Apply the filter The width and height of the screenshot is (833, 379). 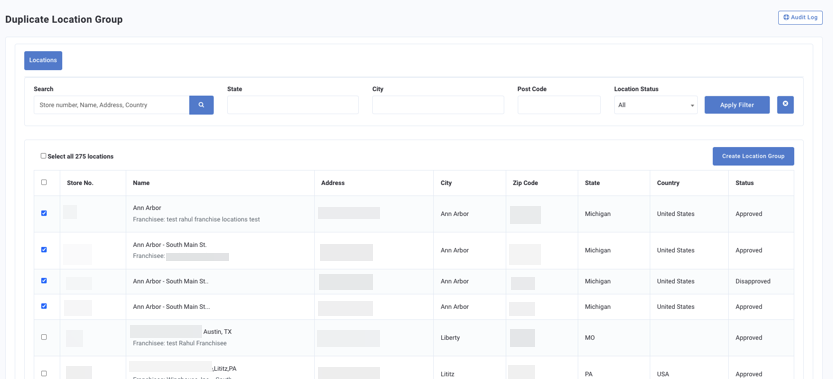737,105
